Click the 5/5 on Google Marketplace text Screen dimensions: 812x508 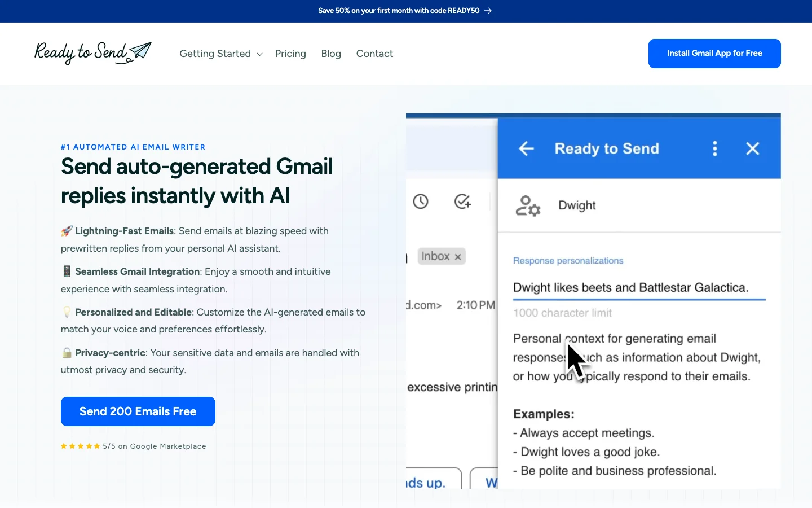click(155, 446)
